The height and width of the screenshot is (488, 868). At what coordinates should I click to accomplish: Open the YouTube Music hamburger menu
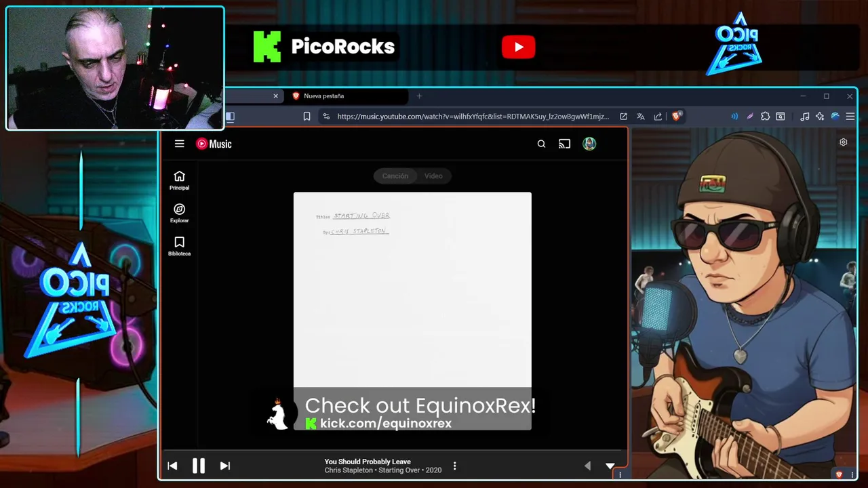[x=179, y=144]
